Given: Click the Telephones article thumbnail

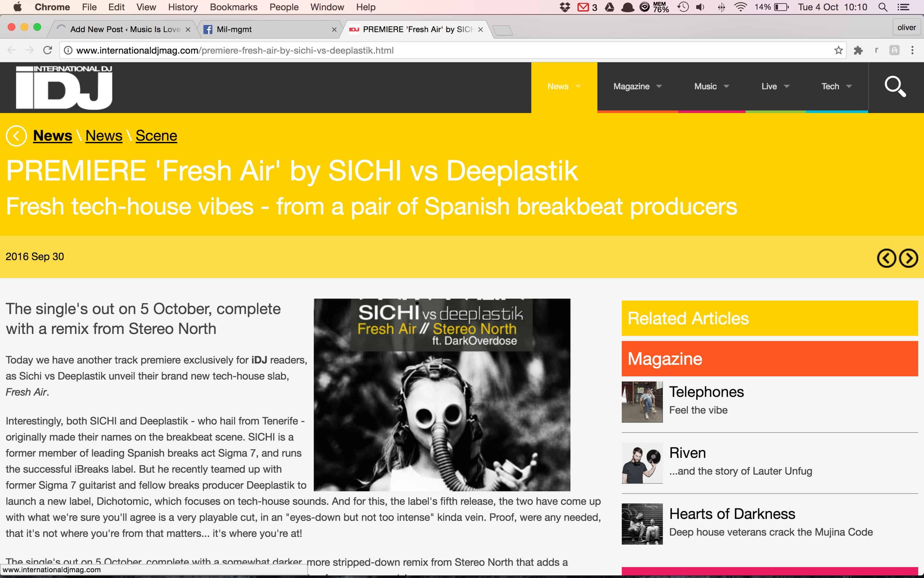Looking at the screenshot, I should 642,402.
